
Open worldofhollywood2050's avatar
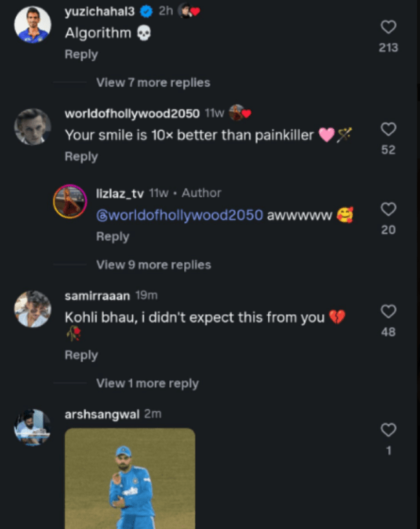pos(32,127)
